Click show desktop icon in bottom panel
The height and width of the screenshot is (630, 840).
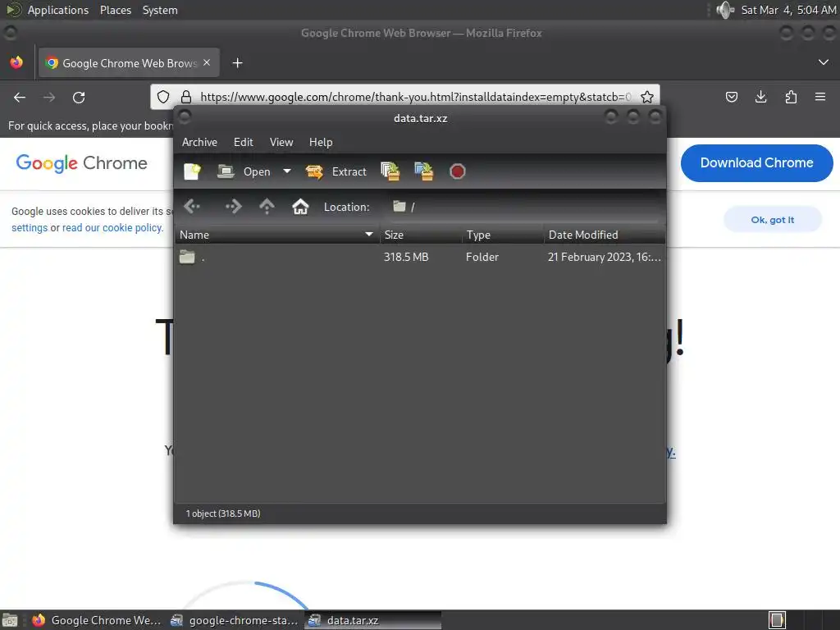10,620
